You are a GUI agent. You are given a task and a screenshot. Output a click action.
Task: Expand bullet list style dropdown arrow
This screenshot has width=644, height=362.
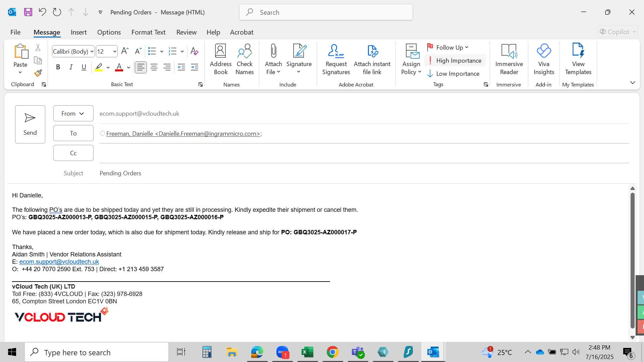pos(162,52)
